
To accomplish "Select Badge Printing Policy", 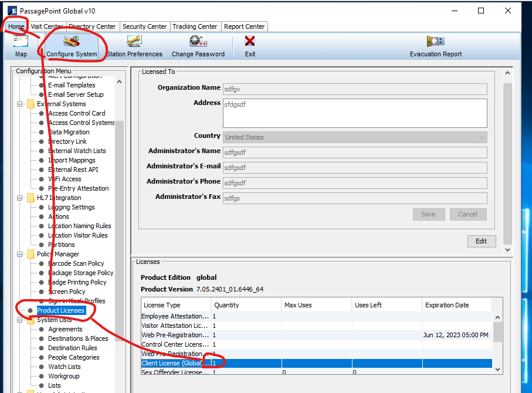I will click(x=77, y=282).
